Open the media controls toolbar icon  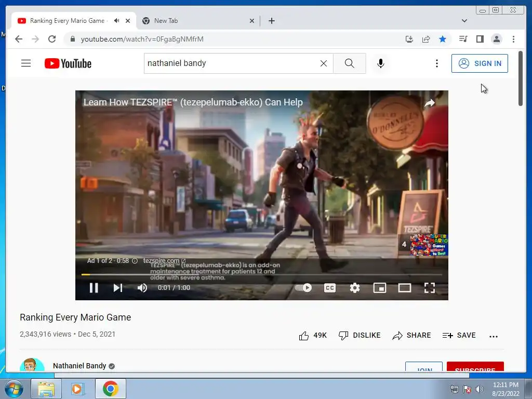coord(463,39)
